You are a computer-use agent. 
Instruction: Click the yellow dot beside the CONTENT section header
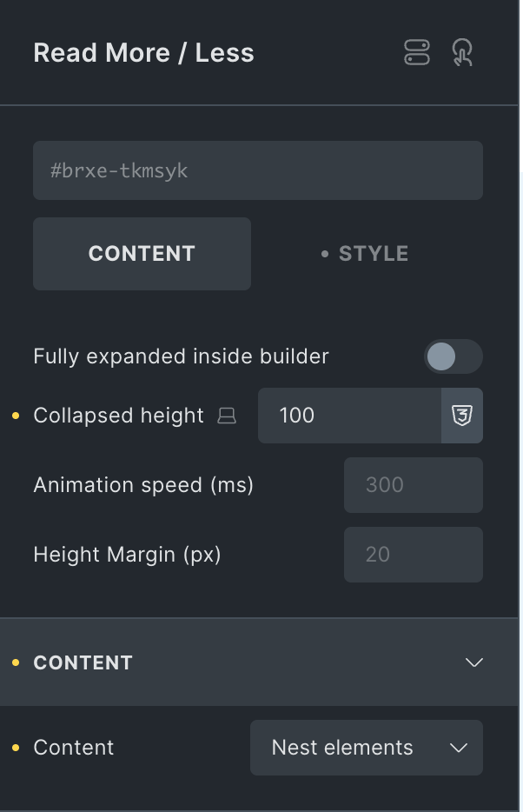16,662
